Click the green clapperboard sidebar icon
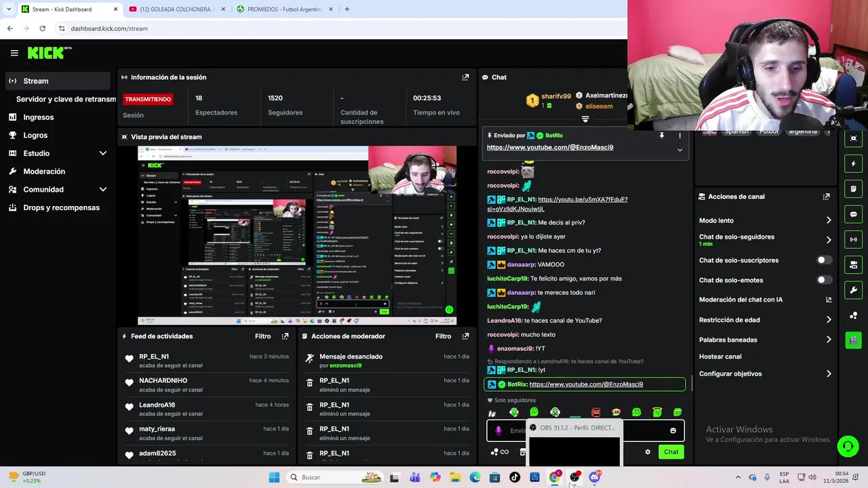The image size is (868, 488). [853, 340]
